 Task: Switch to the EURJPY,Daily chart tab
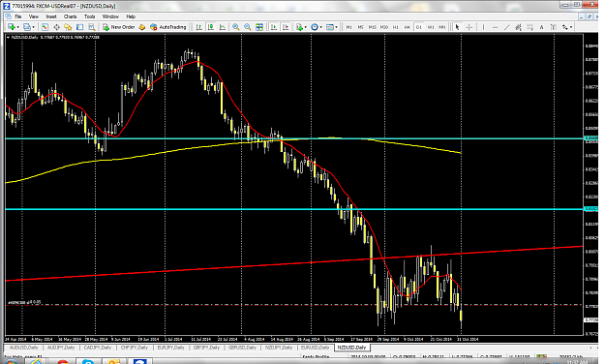click(x=170, y=348)
